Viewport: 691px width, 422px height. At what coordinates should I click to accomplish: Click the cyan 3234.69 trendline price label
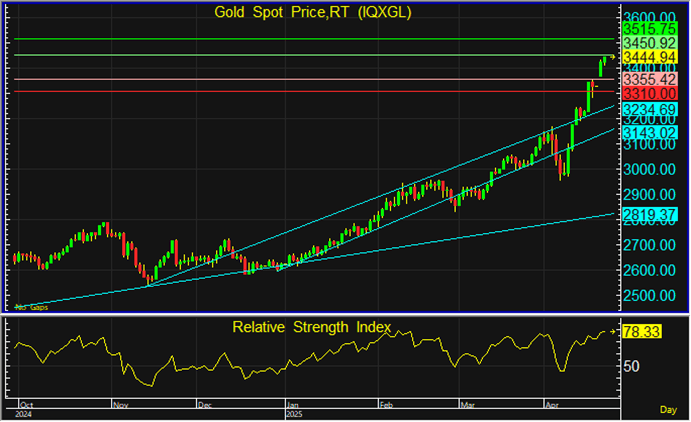pos(650,109)
